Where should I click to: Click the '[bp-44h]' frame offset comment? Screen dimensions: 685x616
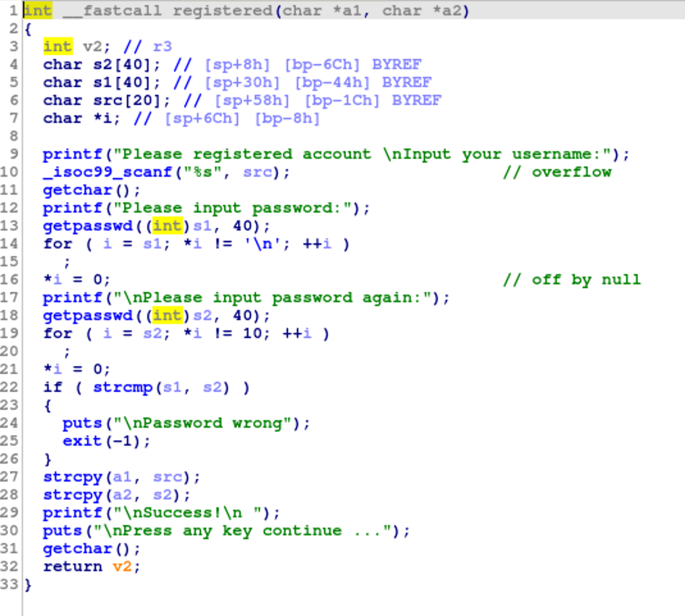tap(332, 83)
